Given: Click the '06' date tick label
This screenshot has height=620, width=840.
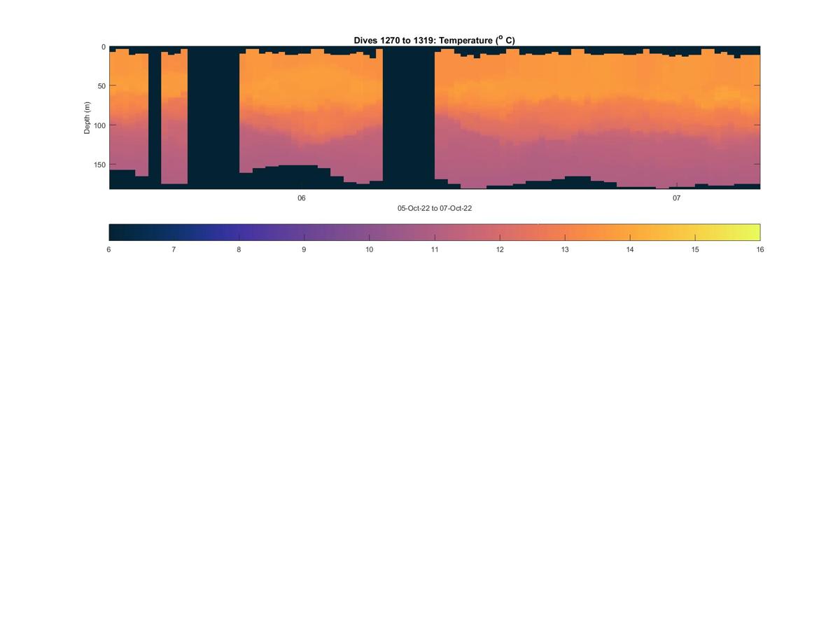Looking at the screenshot, I should 302,198.
